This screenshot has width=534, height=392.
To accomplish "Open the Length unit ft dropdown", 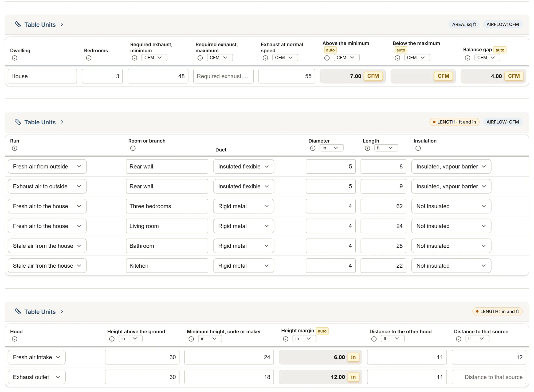I will point(386,148).
